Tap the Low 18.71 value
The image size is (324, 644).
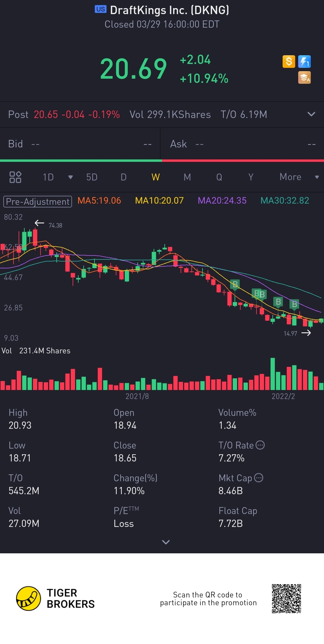20,458
